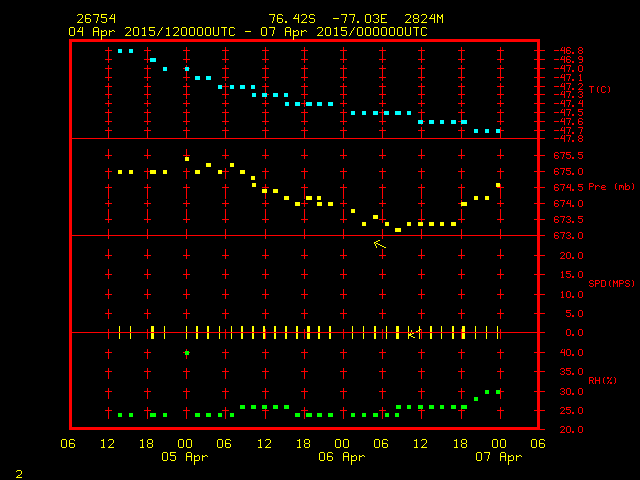Click the 00 hour label above 07 Apr
The height and width of the screenshot is (480, 640).
[499, 444]
